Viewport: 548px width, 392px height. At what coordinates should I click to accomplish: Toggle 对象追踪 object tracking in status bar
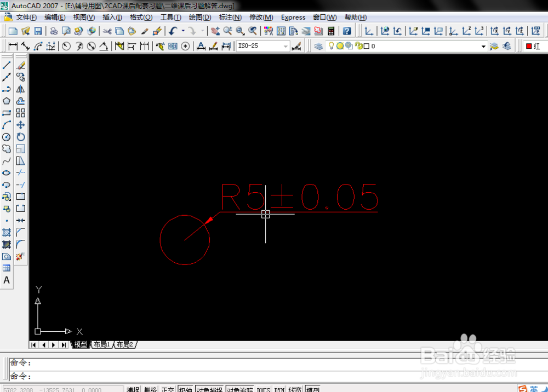click(x=240, y=389)
